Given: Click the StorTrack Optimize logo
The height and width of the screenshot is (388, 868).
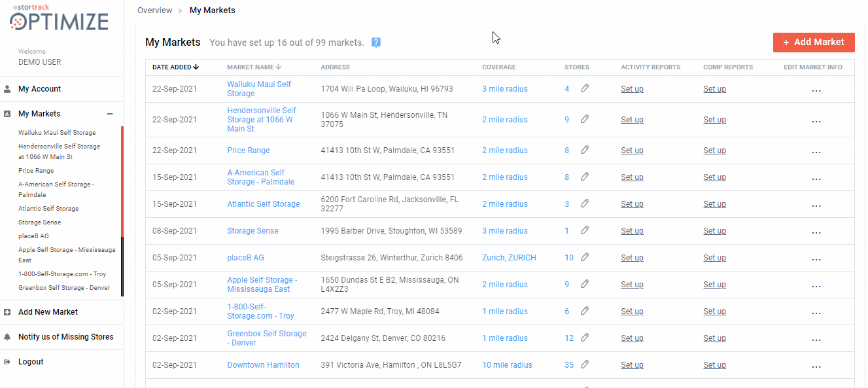Looking at the screenshot, I should coord(60,18).
